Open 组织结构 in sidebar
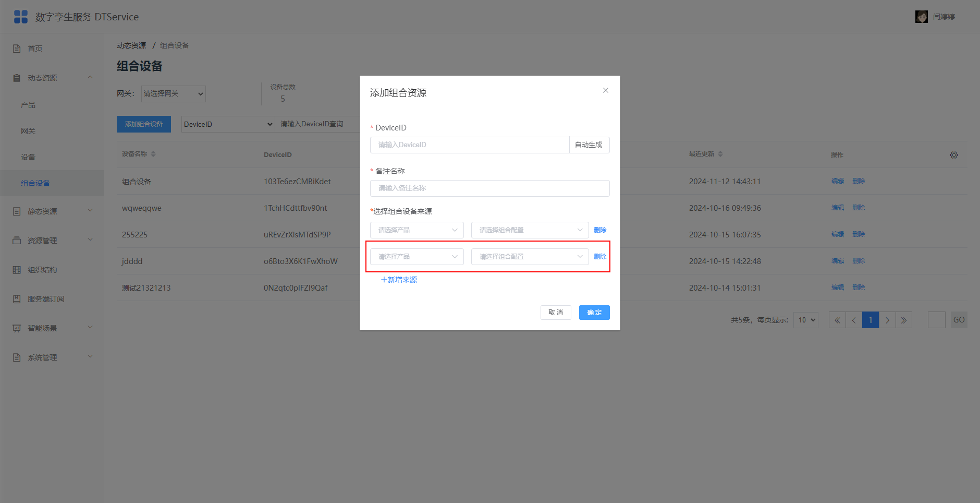980x503 pixels. point(52,270)
